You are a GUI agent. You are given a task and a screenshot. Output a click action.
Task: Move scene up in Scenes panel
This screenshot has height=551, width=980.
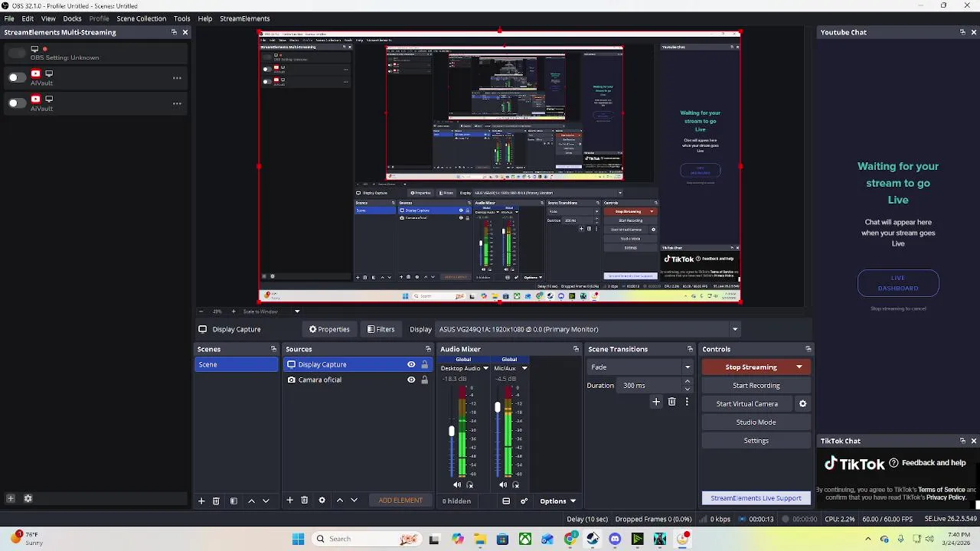[251, 500]
